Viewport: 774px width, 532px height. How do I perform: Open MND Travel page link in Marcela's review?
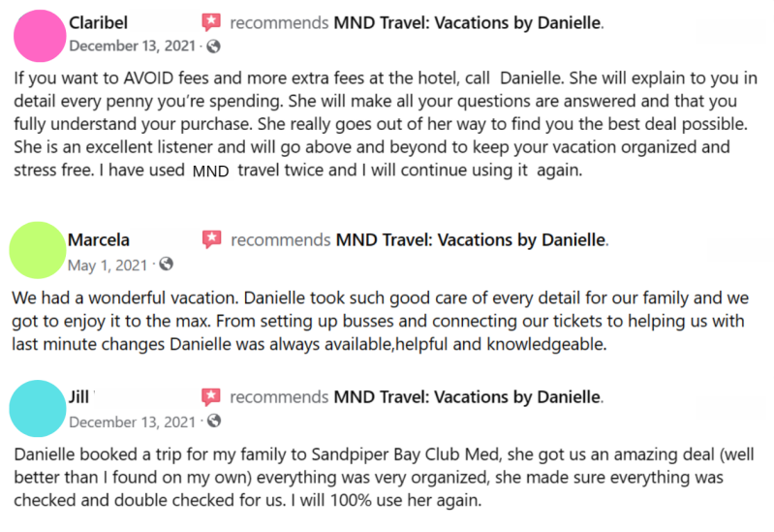tap(469, 240)
